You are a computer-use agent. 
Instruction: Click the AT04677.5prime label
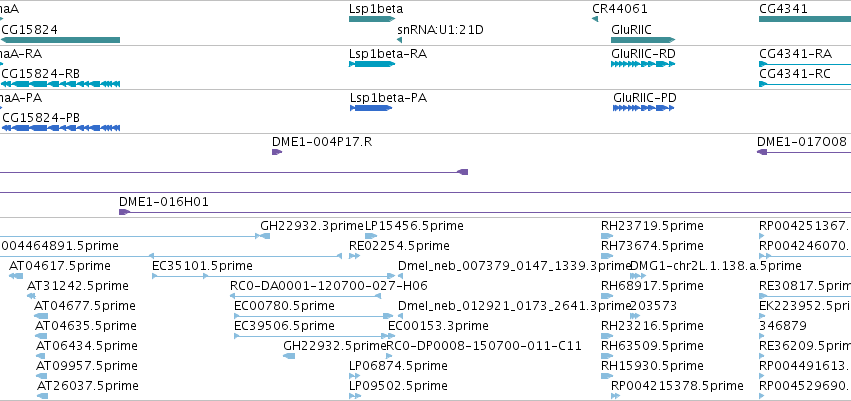coord(84,306)
